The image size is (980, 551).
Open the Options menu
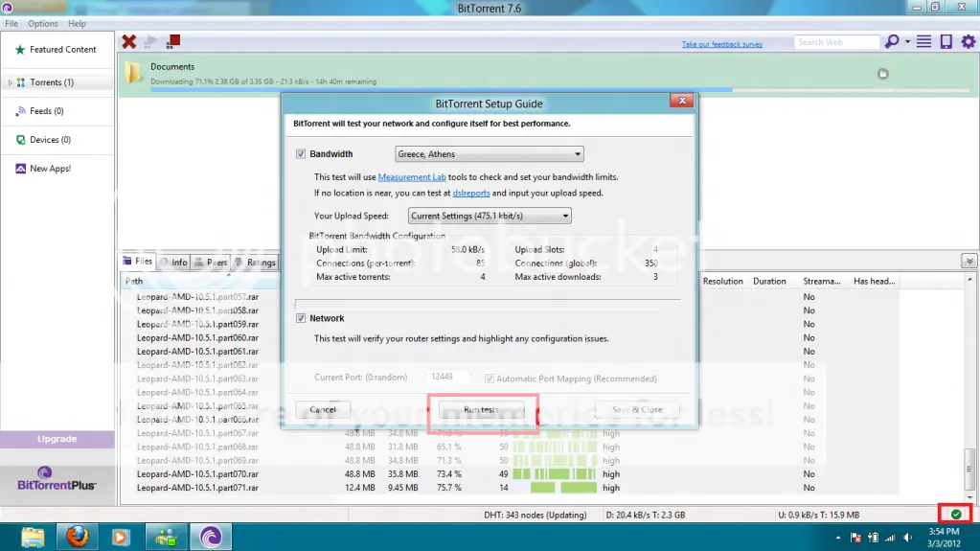coord(42,24)
